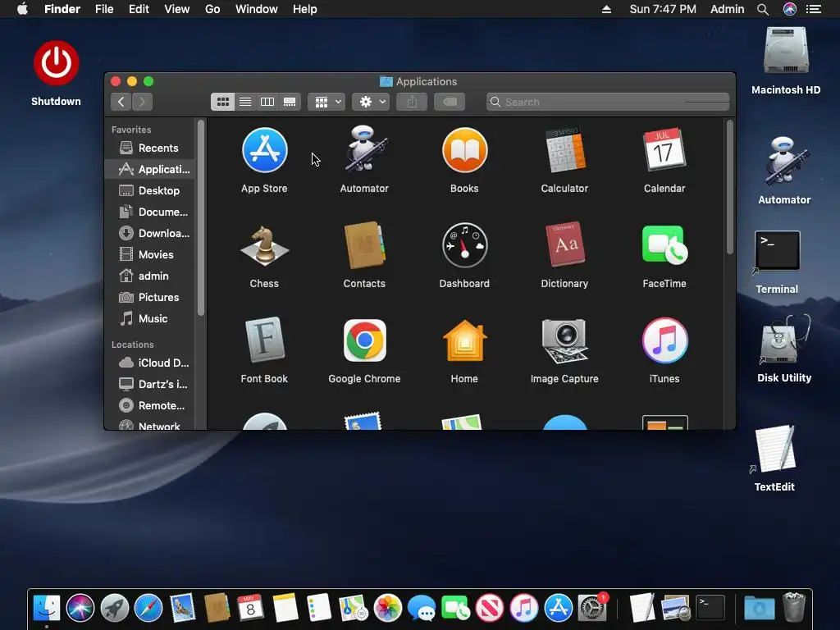Open Automator in the Applications window

[364, 149]
